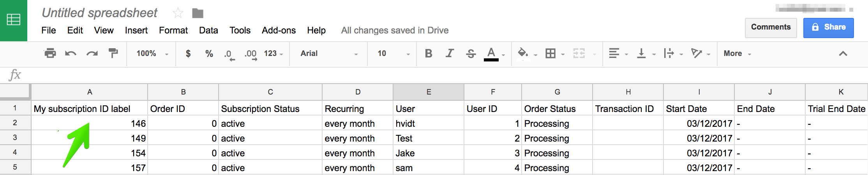The image size is (868, 175).
Task: Open the text color picker
Action: (491, 54)
